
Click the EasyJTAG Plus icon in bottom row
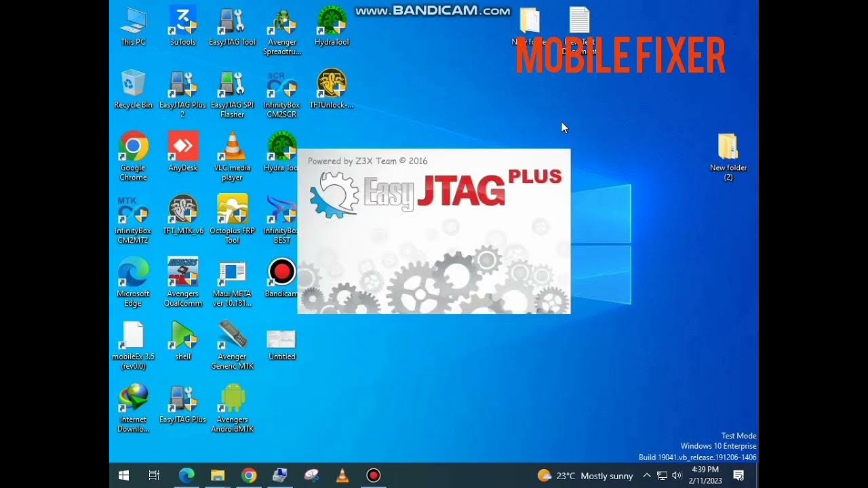tap(182, 403)
